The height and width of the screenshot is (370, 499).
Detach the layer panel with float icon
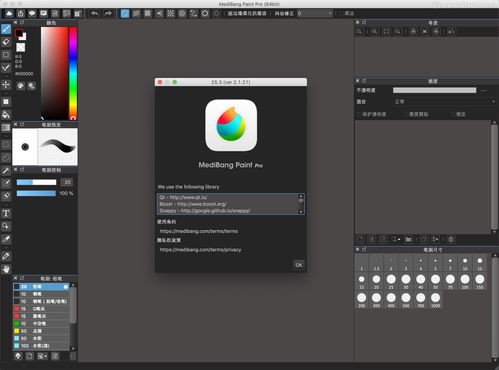pyautogui.click(x=364, y=81)
